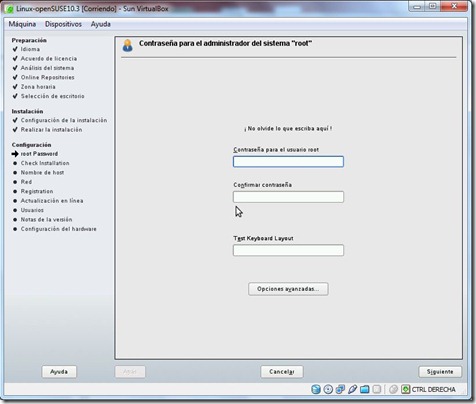Viewport: 476px width, 404px height.
Task: Click the CD/DVD drive icon in status bar
Action: (x=328, y=389)
